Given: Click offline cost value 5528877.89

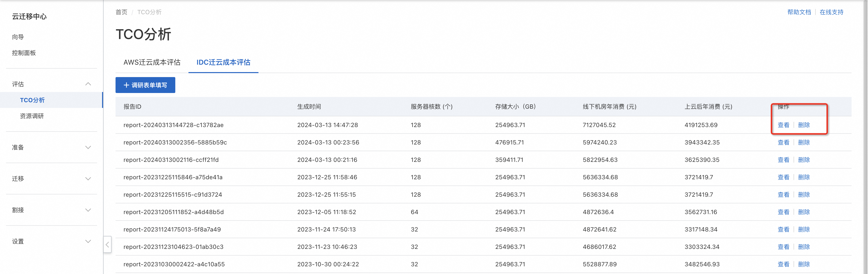Looking at the screenshot, I should tap(600, 264).
